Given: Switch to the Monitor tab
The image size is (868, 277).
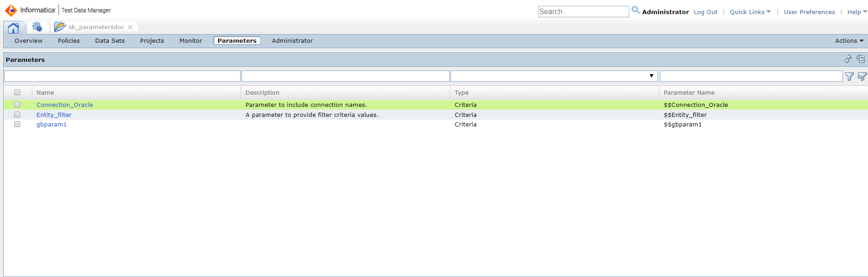Looking at the screenshot, I should tap(191, 41).
